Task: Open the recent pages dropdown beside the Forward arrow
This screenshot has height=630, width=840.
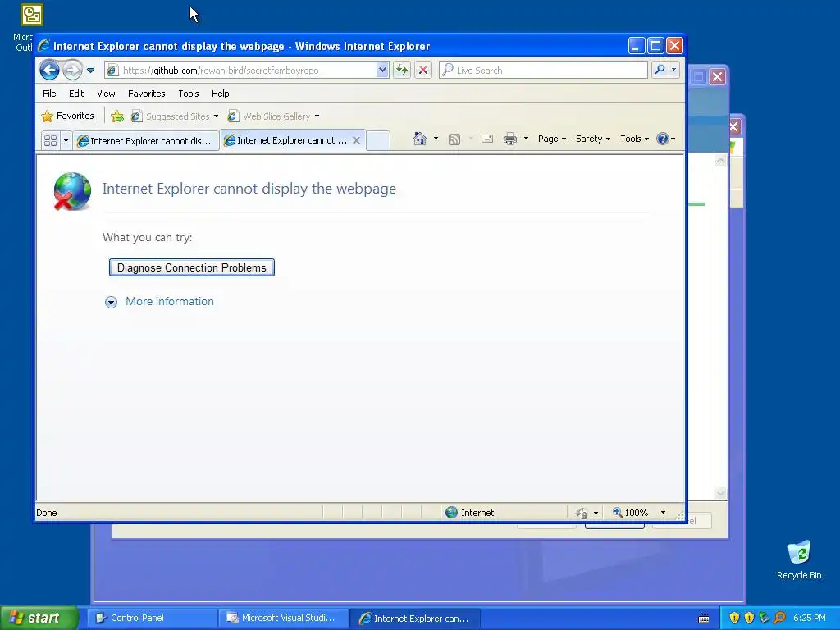Action: (90, 71)
